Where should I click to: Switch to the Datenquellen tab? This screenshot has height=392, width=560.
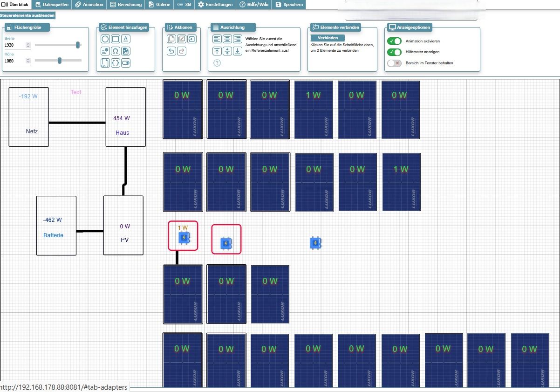52,5
